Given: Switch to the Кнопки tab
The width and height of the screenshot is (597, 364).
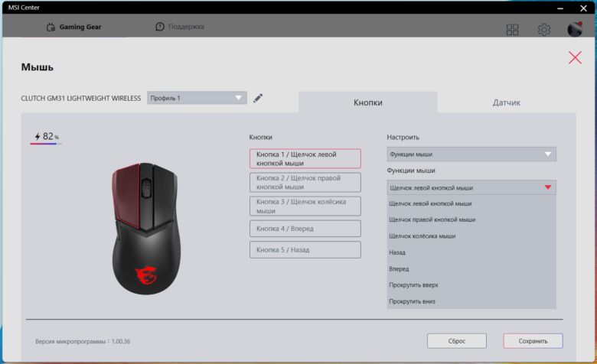Looking at the screenshot, I should tap(368, 102).
